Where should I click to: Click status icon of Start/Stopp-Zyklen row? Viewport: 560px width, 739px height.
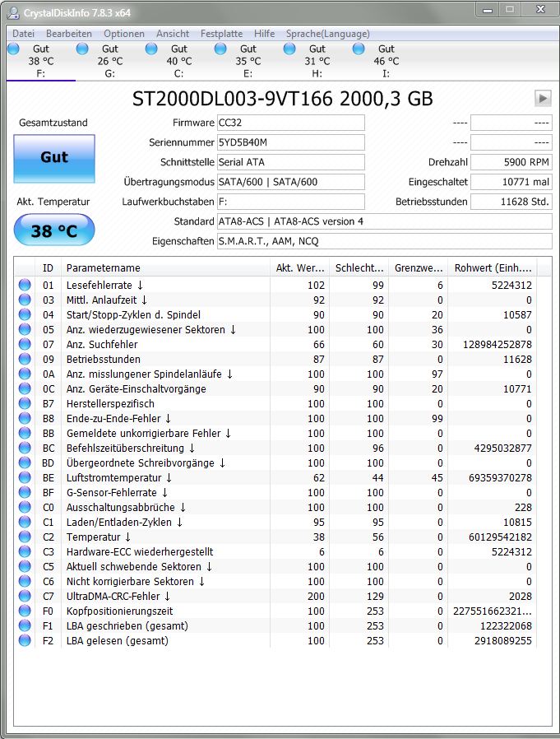25,314
